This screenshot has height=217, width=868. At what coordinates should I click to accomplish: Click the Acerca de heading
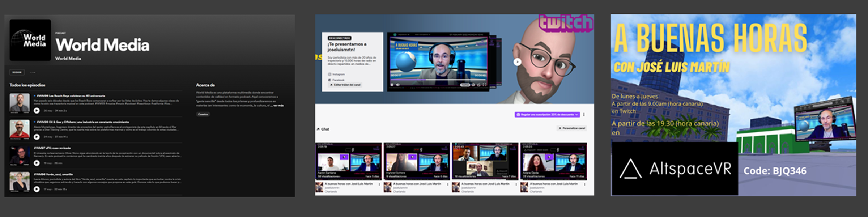pos(205,85)
